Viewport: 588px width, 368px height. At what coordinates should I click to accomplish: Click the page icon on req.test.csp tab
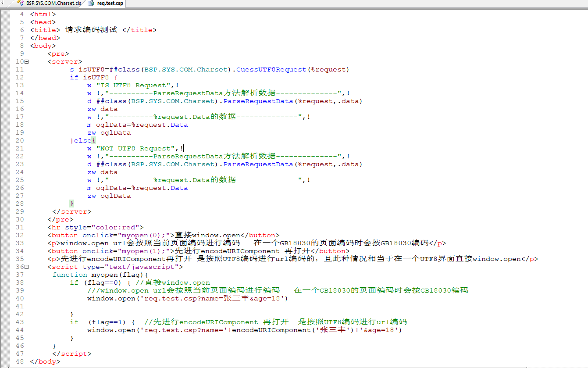click(x=91, y=4)
